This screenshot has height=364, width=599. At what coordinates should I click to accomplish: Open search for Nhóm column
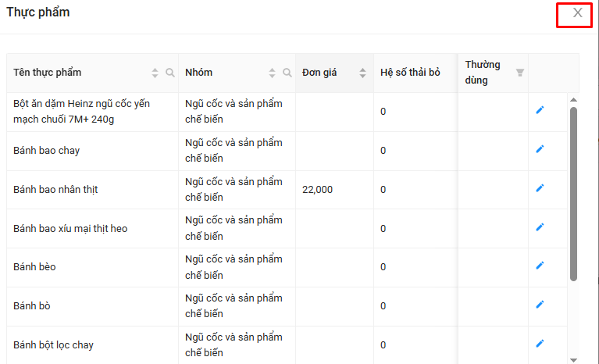click(287, 73)
